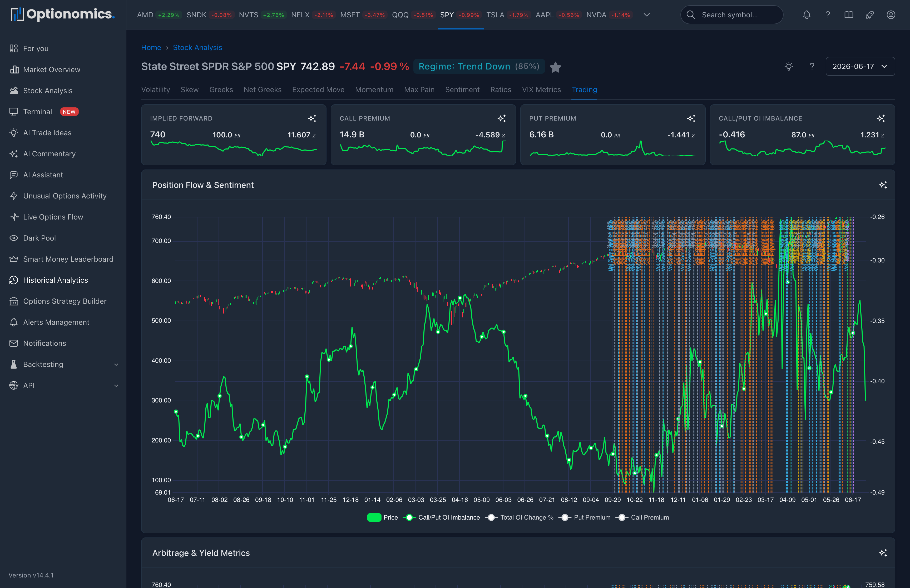This screenshot has height=588, width=910.
Task: Expand the API sidebar menu
Action: [x=63, y=385]
